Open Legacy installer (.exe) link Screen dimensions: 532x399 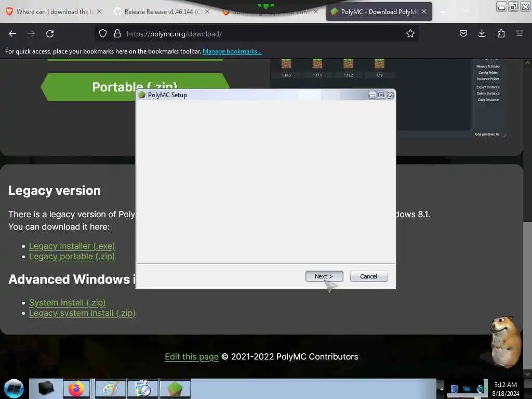point(72,246)
